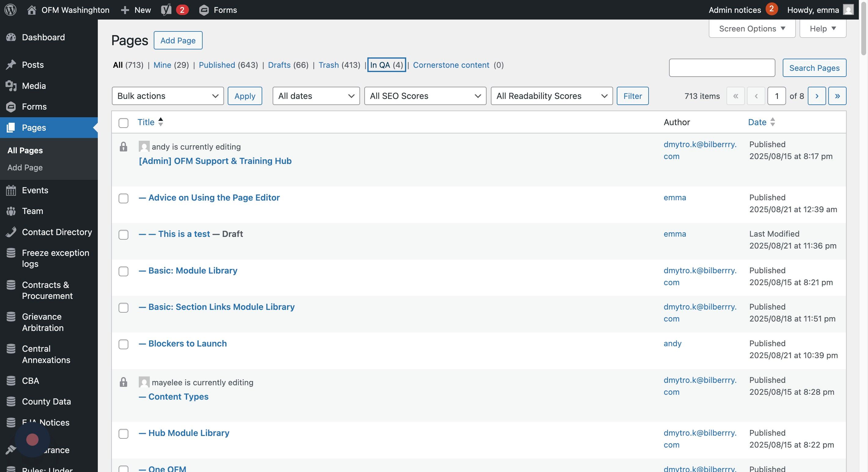Open the Hub Module Library page link

[x=189, y=433]
